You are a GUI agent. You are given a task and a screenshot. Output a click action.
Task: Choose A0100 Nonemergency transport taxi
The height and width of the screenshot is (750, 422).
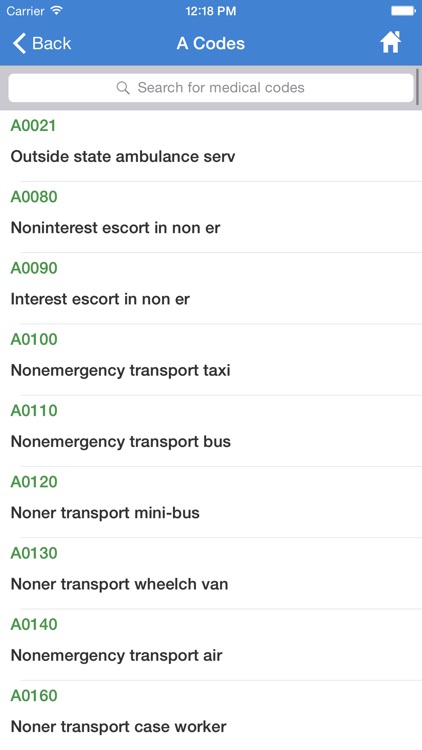[x=211, y=360]
